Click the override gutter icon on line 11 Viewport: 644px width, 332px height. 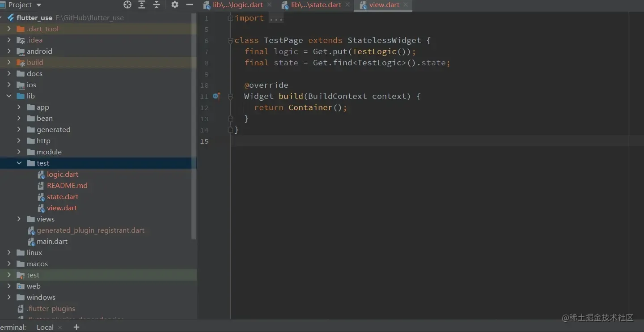(216, 96)
